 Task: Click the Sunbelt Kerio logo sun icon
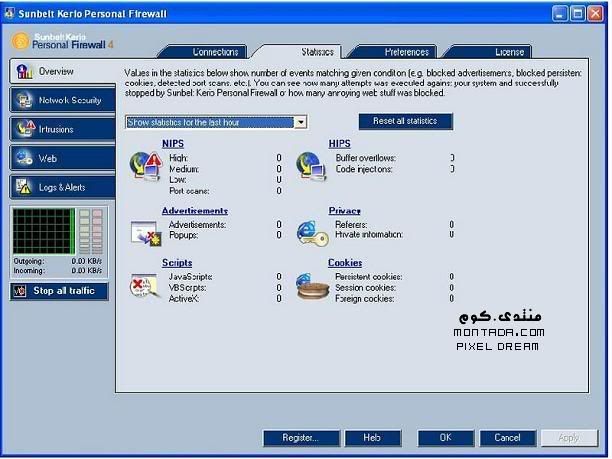(x=20, y=41)
